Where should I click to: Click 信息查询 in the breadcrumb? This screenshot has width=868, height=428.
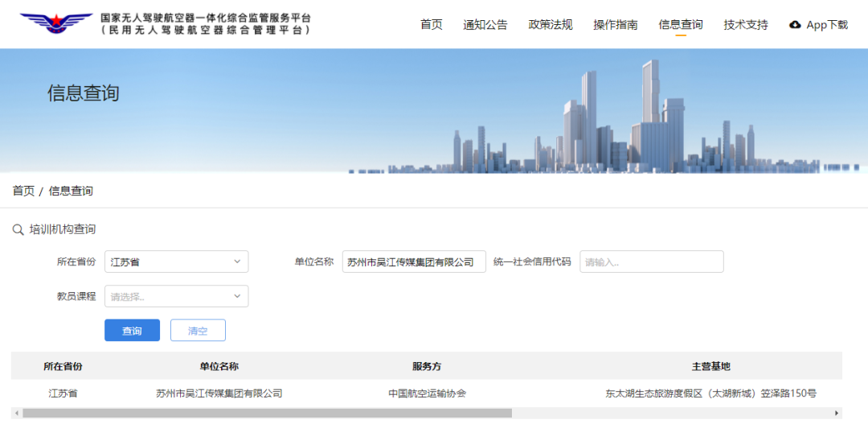click(x=71, y=191)
